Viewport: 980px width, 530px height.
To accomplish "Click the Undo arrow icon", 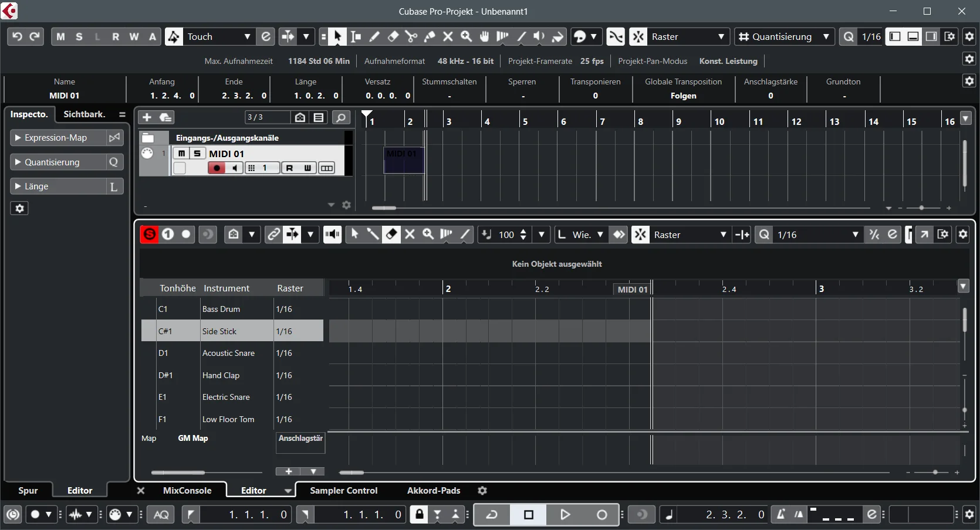I will [17, 36].
